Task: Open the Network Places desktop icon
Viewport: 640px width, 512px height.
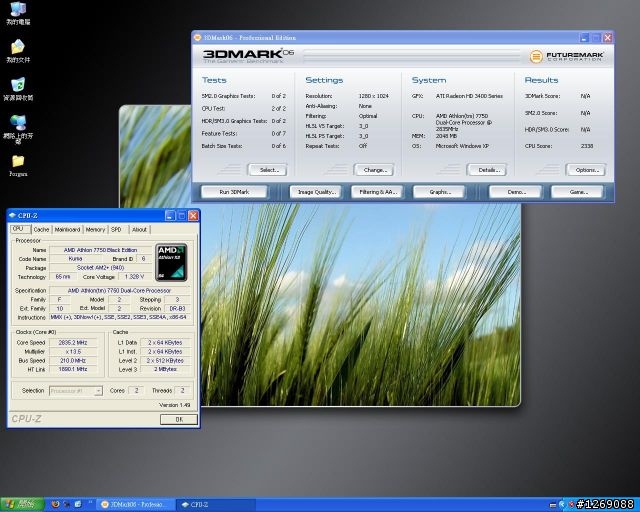Action: [18, 130]
